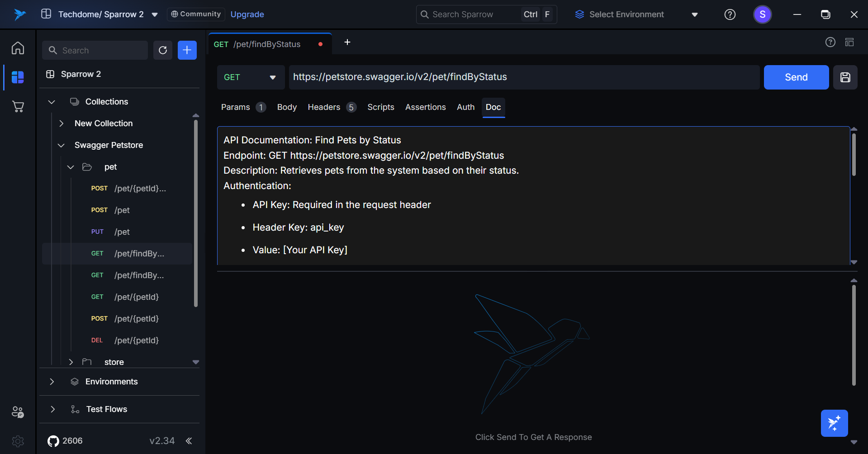The width and height of the screenshot is (868, 454).
Task: Open the Sparrow AI assistant button
Action: pos(834,423)
